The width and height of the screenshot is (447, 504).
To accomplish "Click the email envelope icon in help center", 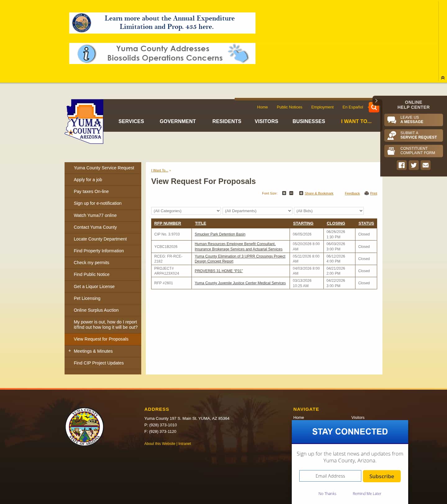I will tap(426, 165).
